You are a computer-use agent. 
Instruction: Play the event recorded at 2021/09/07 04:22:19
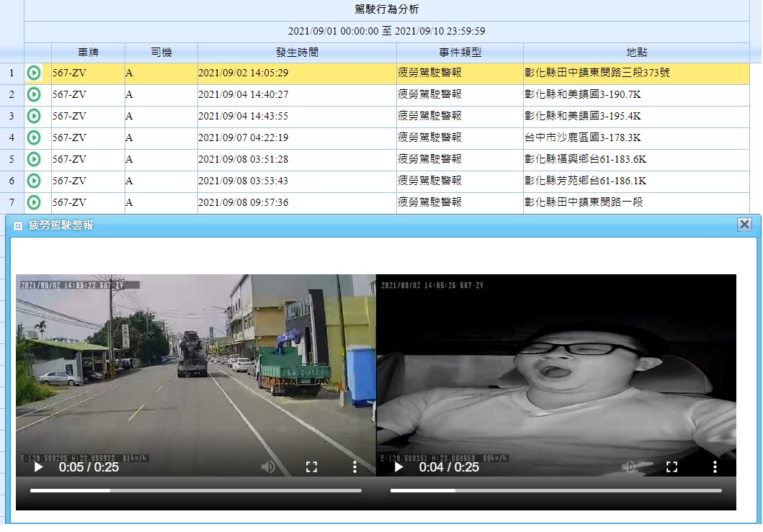tap(34, 137)
